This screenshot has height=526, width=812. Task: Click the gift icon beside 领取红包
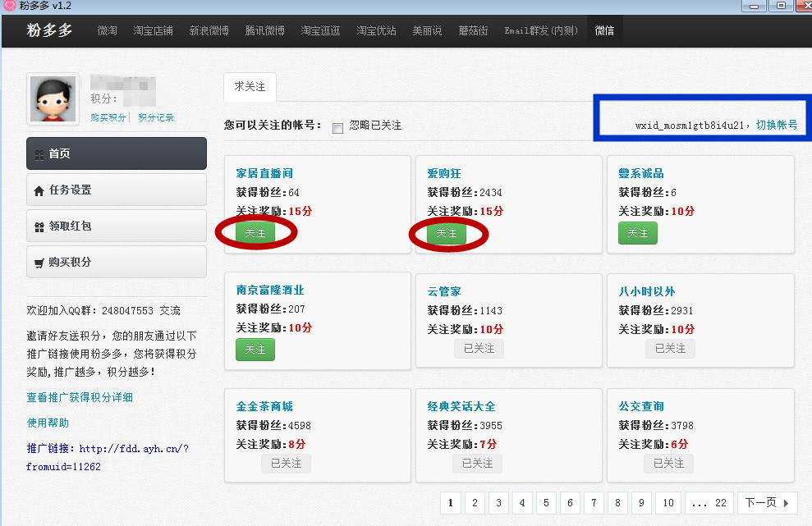(39, 227)
